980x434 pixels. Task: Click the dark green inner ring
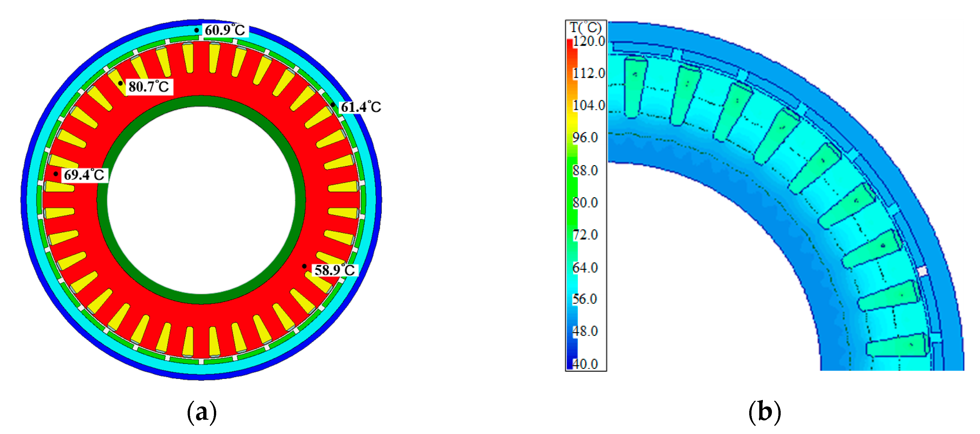point(201,101)
